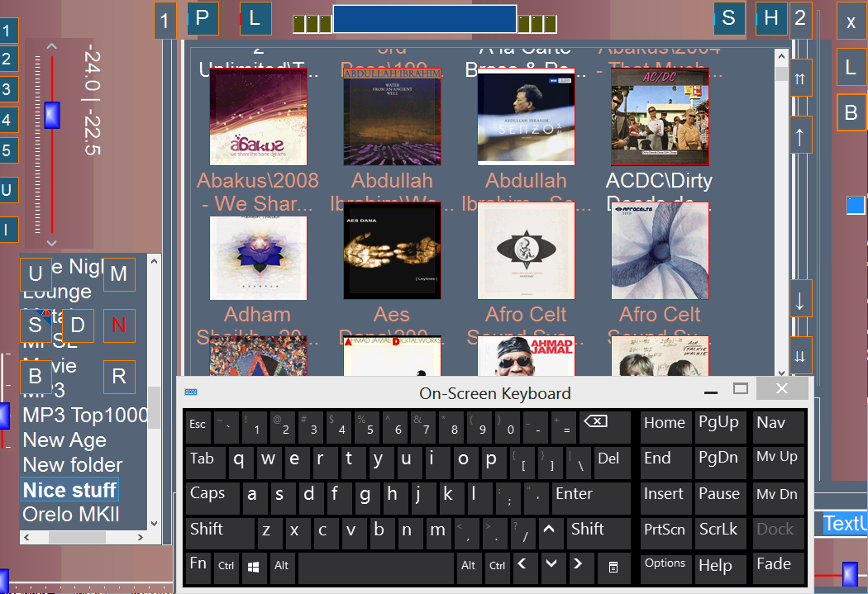
Task: Click the P button in the top bar
Action: [203, 18]
